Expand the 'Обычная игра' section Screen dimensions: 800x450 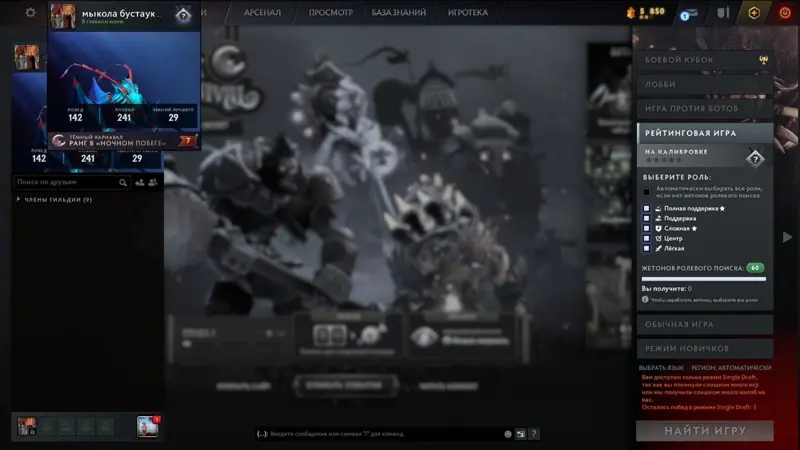(705, 324)
